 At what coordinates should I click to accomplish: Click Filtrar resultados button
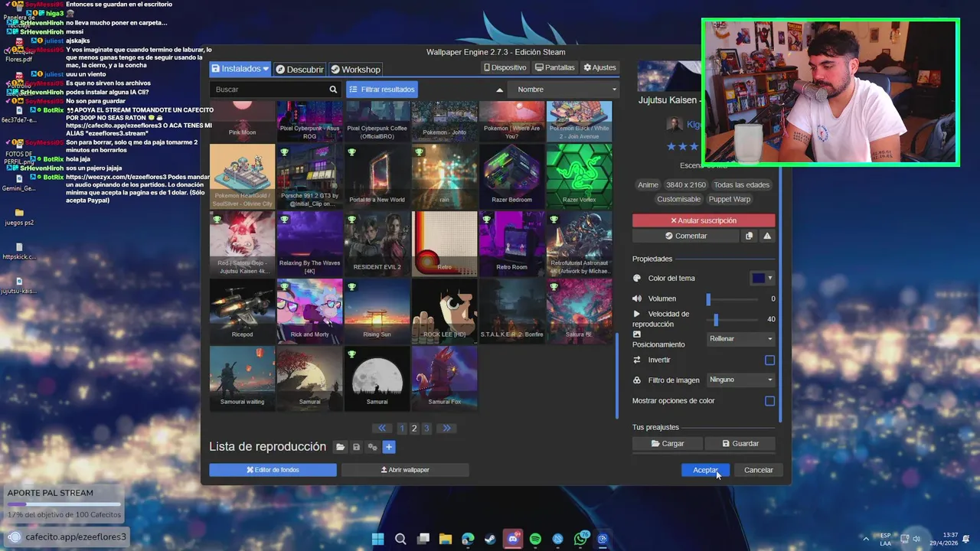(382, 90)
